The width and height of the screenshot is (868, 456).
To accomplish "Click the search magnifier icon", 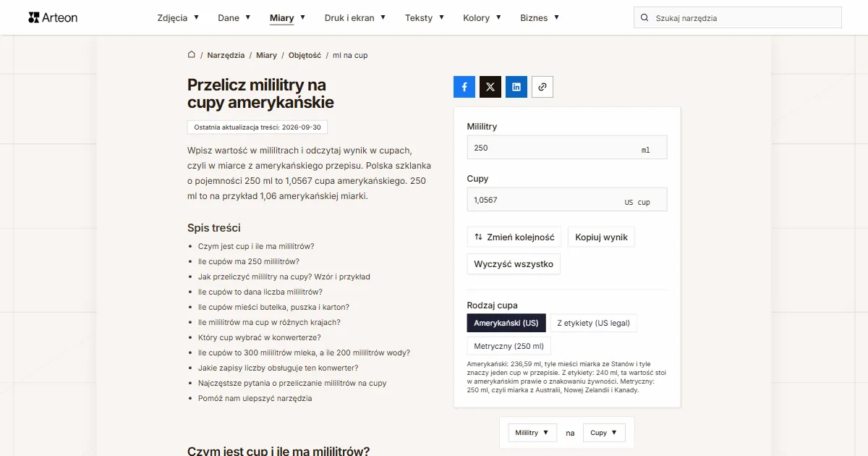I will point(644,18).
